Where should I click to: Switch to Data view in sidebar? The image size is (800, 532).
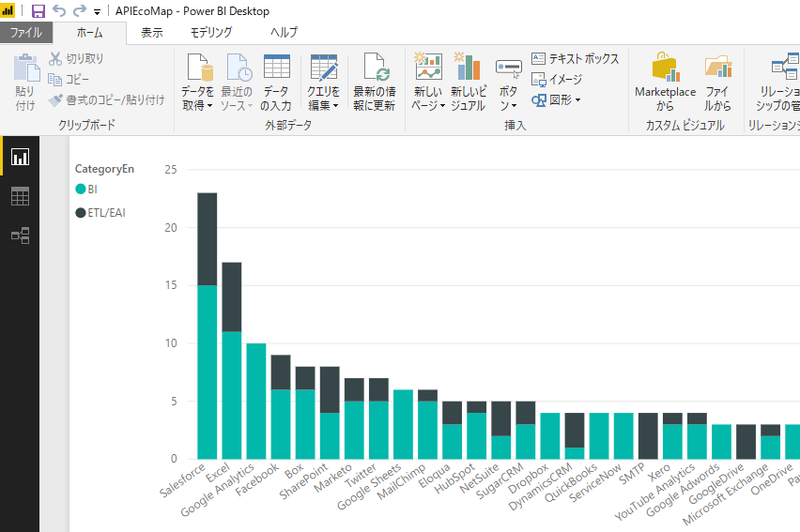click(x=20, y=196)
